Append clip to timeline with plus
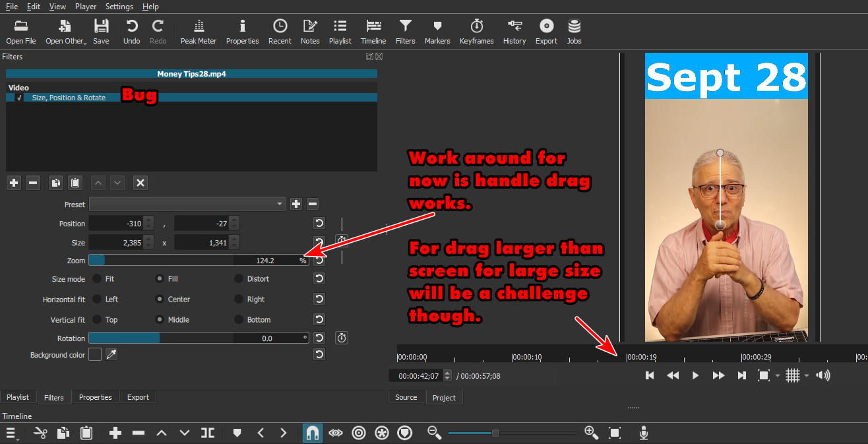Image resolution: width=868 pixels, height=444 pixels. (115, 433)
